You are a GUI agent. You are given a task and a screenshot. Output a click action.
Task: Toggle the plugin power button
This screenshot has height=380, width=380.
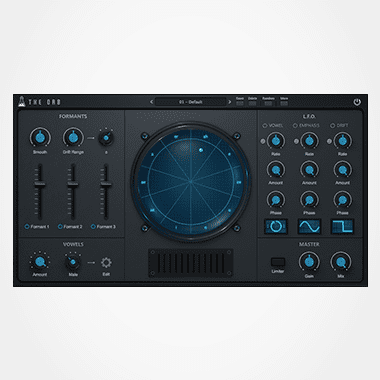point(357,102)
